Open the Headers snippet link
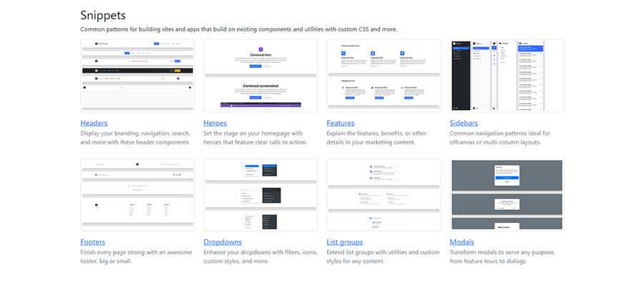Screen dimensions: 644x286 coord(94,123)
